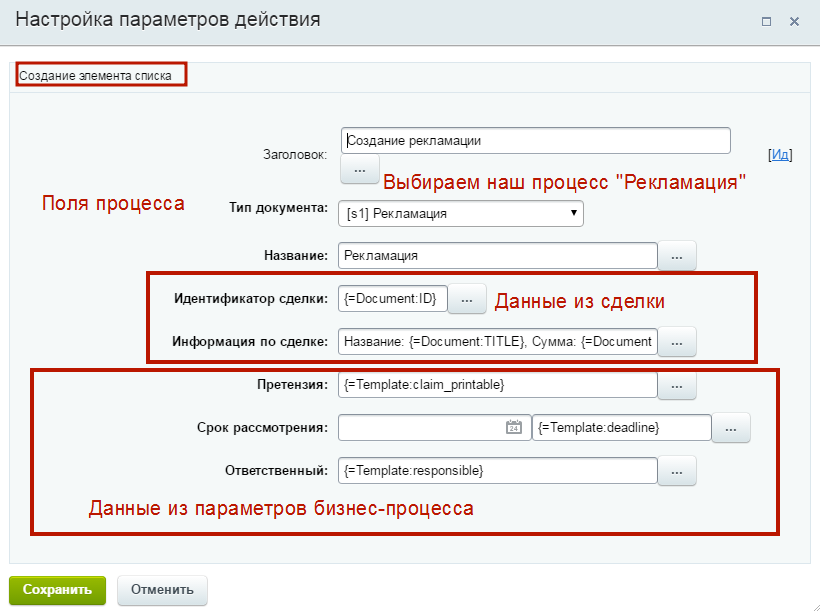The height and width of the screenshot is (611, 820).
Task: Open the value picker for Срок рассмотрения
Action: coord(731,427)
